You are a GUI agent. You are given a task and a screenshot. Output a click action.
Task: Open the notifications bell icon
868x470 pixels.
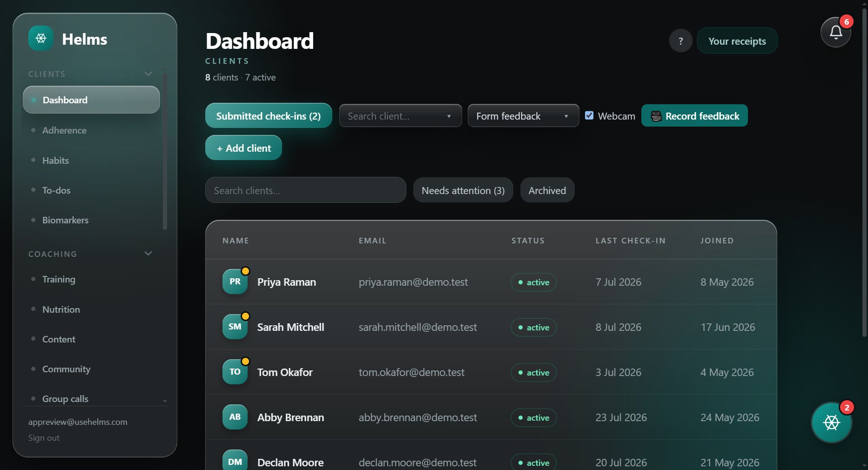click(836, 32)
